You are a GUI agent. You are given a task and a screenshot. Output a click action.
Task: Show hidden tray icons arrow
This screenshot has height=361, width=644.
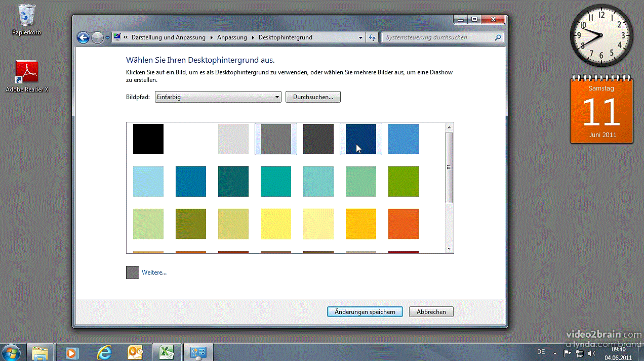tap(555, 353)
